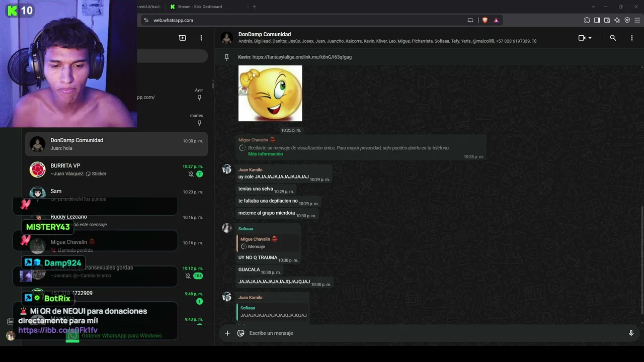Click the 'GUACALA' message
The width and height of the screenshot is (644, 362).
259,270
